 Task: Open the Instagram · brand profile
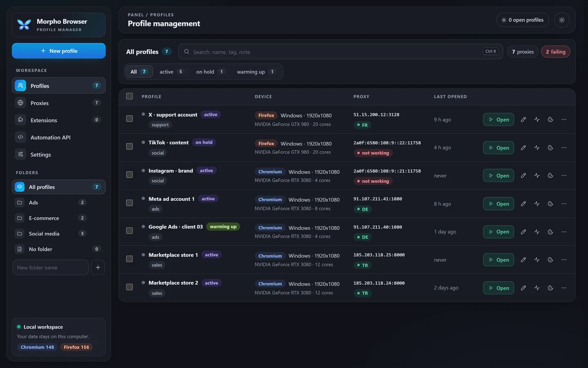499,175
